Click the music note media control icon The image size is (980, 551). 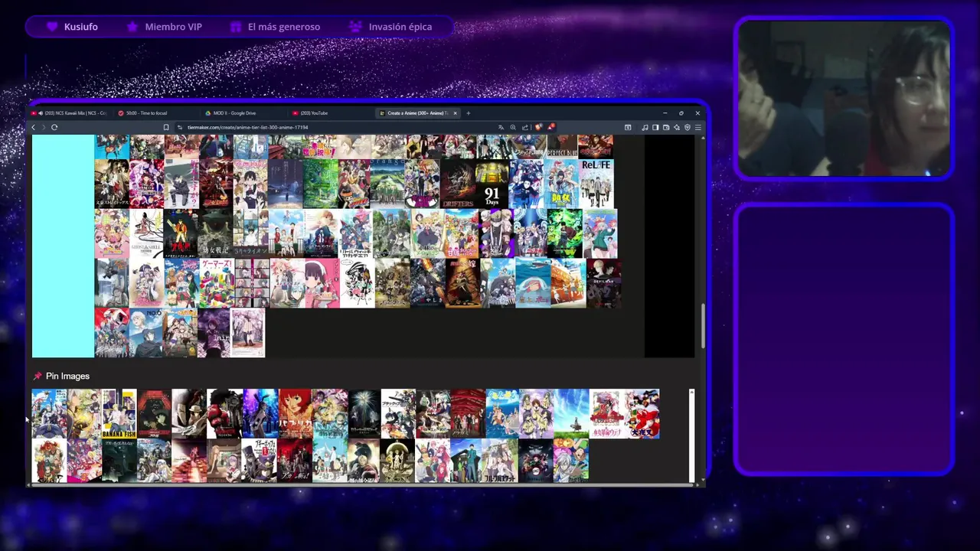point(645,127)
